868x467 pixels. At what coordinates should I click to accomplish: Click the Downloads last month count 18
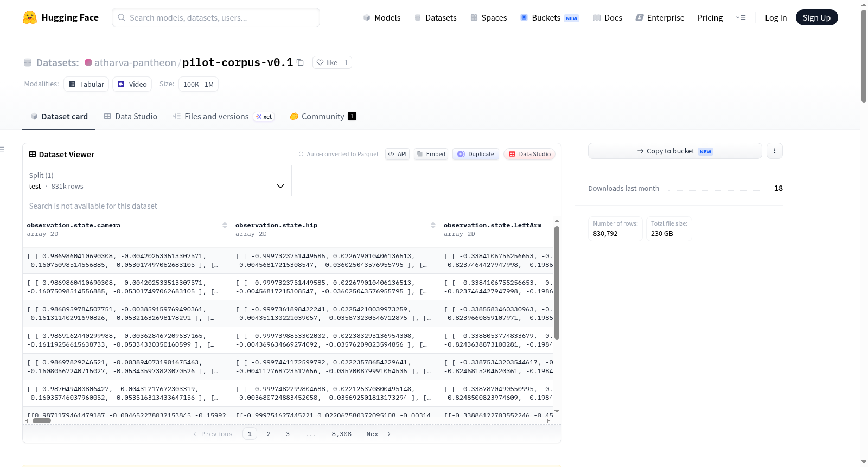tap(778, 188)
